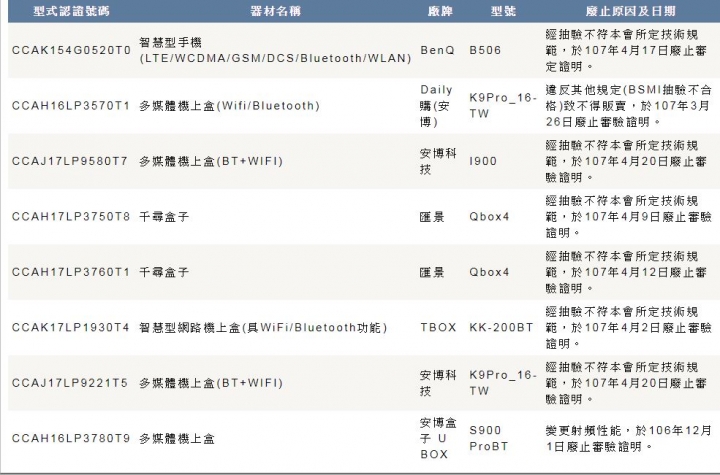Click 多媒體機上盒 name in CCAH16LP3780T9 row
This screenshot has height=475, width=720.
tap(177, 438)
